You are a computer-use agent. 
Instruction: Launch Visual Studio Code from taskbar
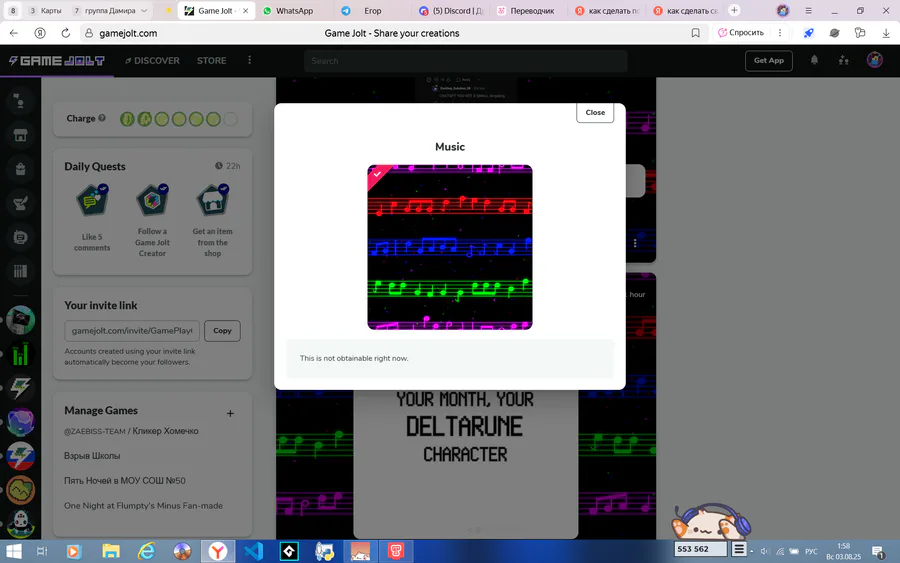[x=253, y=552]
